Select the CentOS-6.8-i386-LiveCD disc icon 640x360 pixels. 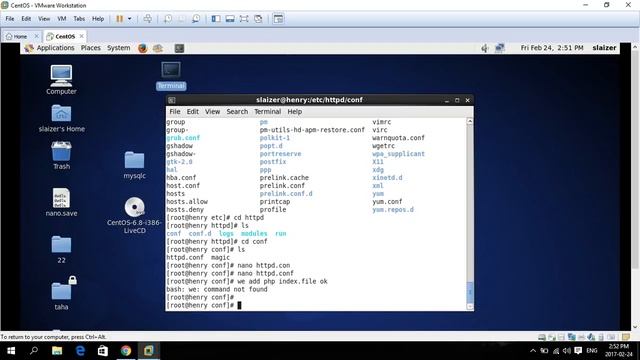pyautogui.click(x=134, y=215)
